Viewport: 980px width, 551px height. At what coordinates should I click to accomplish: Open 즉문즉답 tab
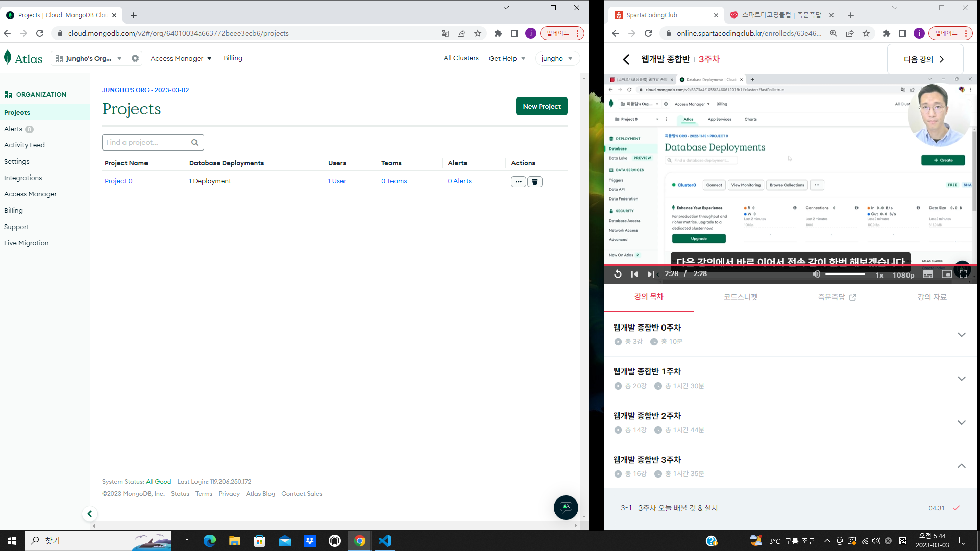click(837, 297)
